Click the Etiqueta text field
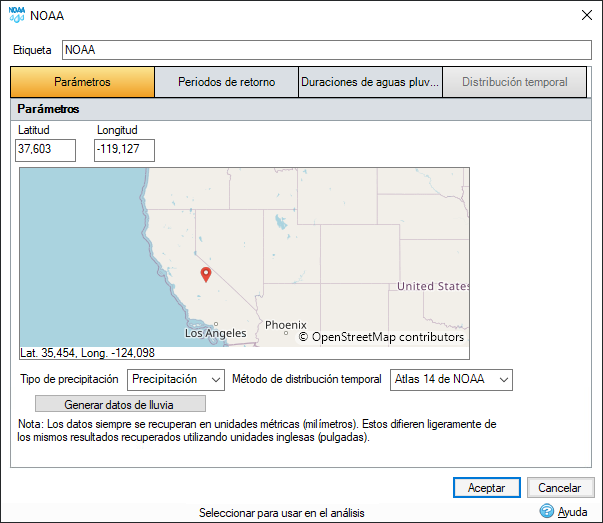 pyautogui.click(x=327, y=50)
